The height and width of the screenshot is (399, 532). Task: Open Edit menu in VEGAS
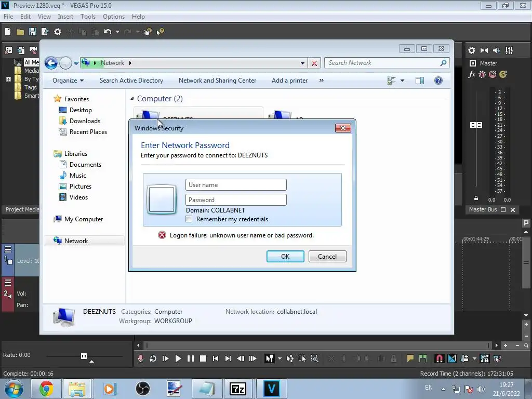tap(25, 17)
